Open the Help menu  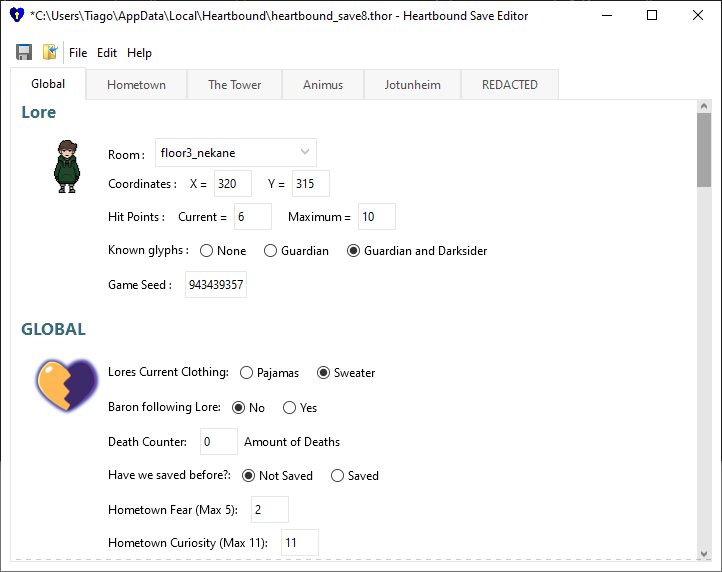[140, 53]
